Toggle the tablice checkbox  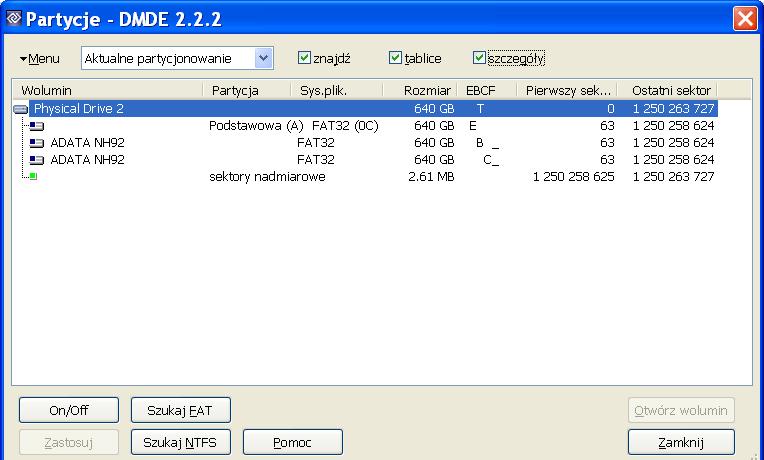(x=395, y=58)
